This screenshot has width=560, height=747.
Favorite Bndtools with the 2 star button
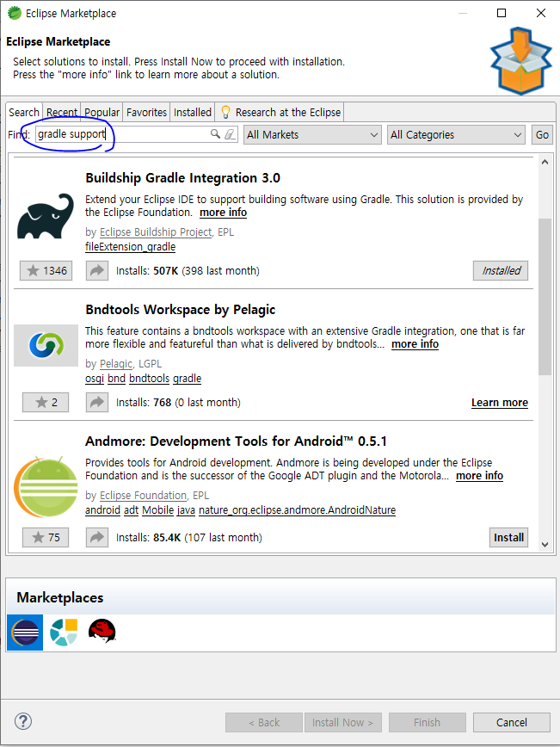[x=46, y=403]
